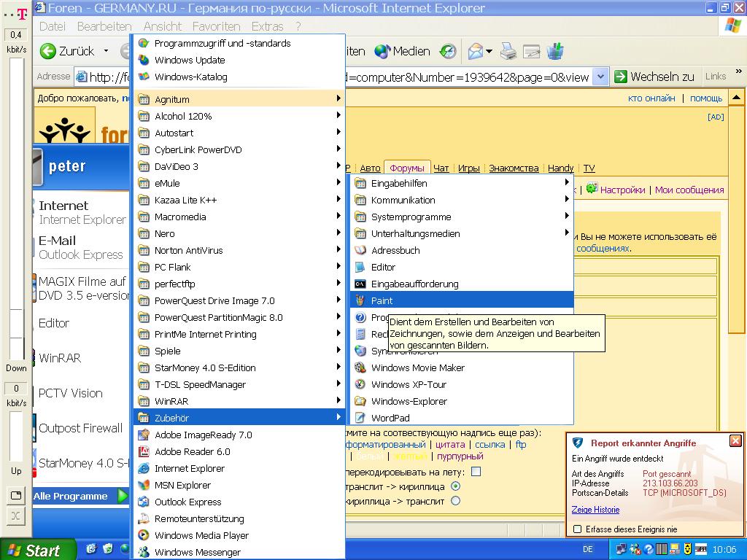
Task: Expand the Agnitum program folder
Action: (x=239, y=99)
